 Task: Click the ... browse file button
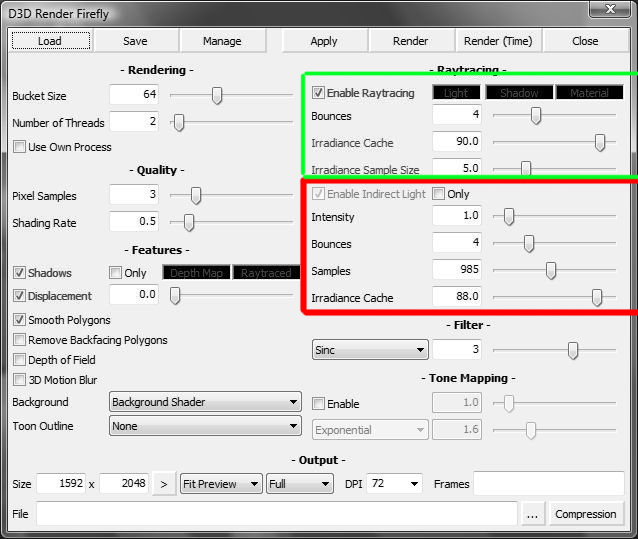pos(533,514)
